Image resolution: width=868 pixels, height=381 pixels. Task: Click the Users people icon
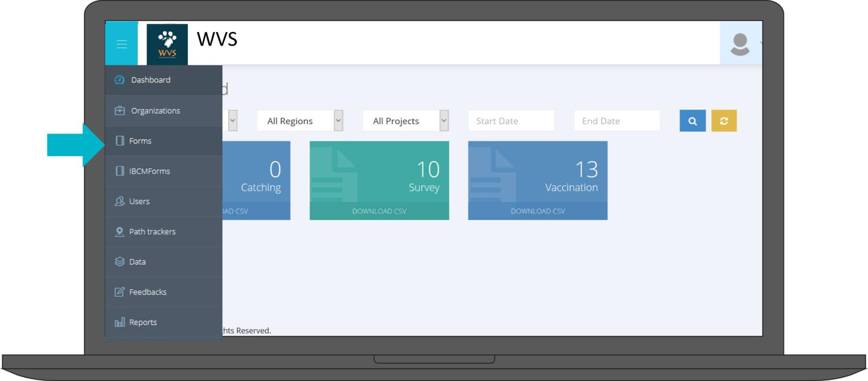point(120,201)
